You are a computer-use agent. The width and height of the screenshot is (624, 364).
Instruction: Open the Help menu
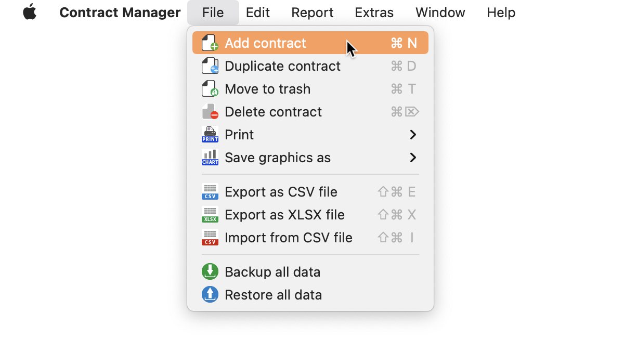[501, 12]
